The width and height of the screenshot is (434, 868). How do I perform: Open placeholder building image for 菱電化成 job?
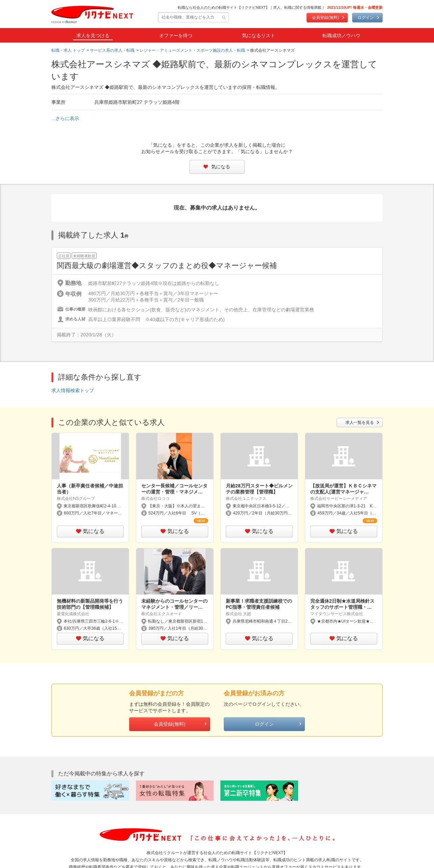[x=90, y=571]
